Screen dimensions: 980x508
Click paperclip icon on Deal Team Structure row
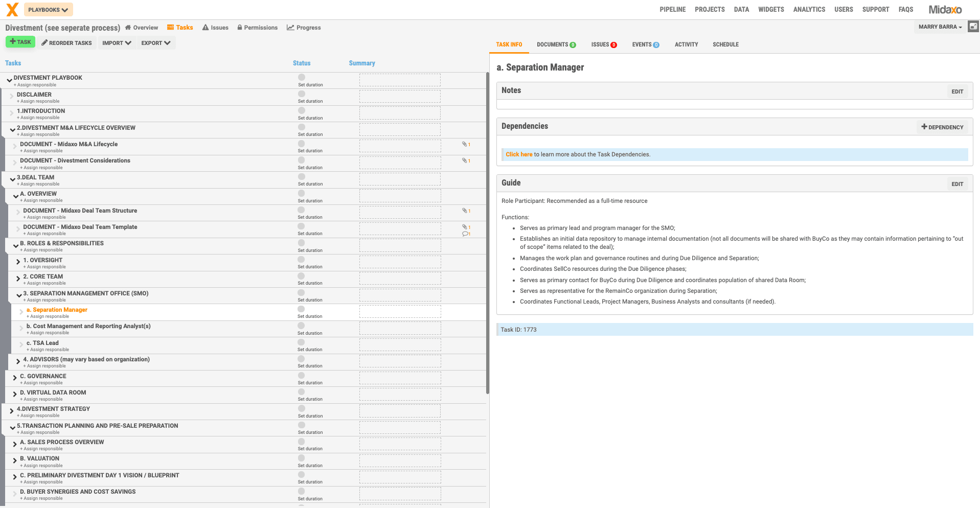pyautogui.click(x=465, y=211)
